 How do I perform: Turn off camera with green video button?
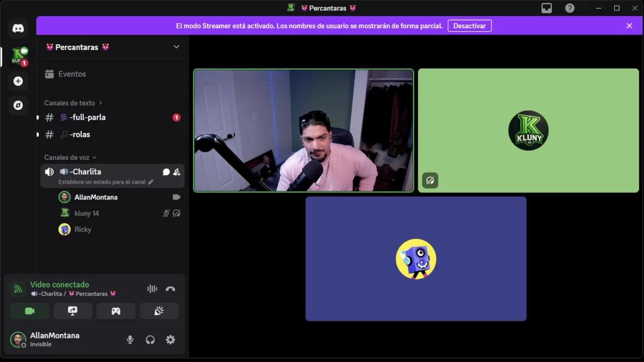[30, 311]
